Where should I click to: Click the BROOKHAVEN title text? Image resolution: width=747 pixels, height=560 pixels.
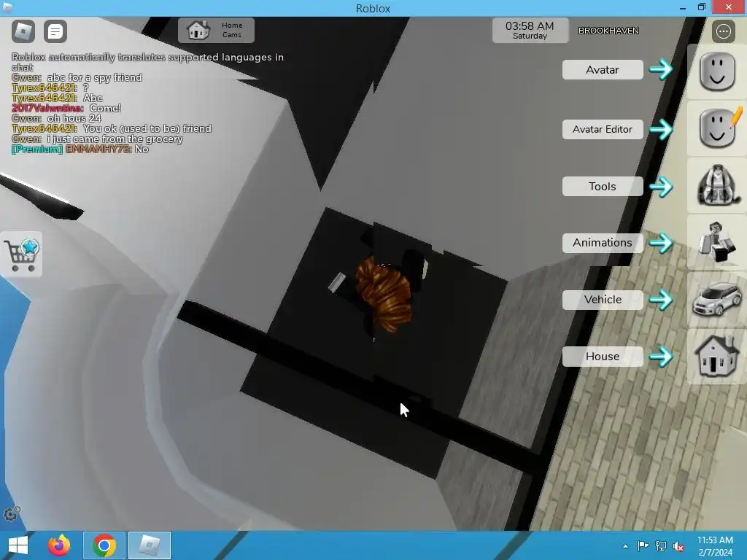click(x=608, y=31)
